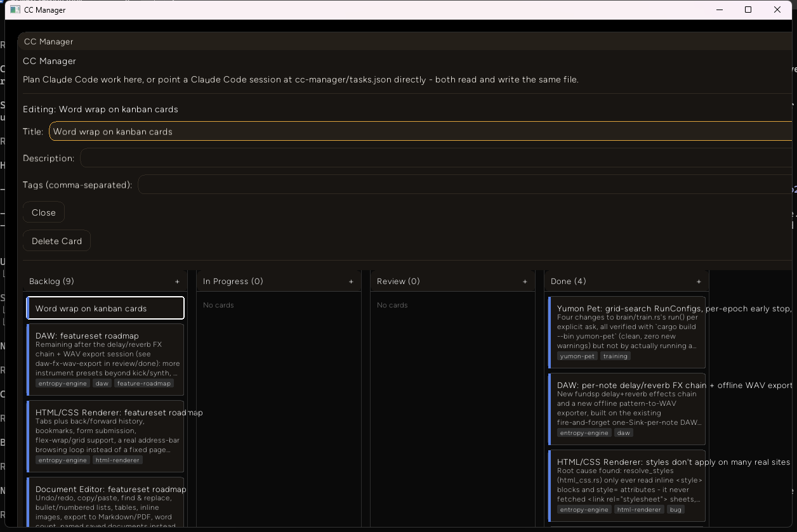Click 'No cards' text in Review column

[392, 305]
